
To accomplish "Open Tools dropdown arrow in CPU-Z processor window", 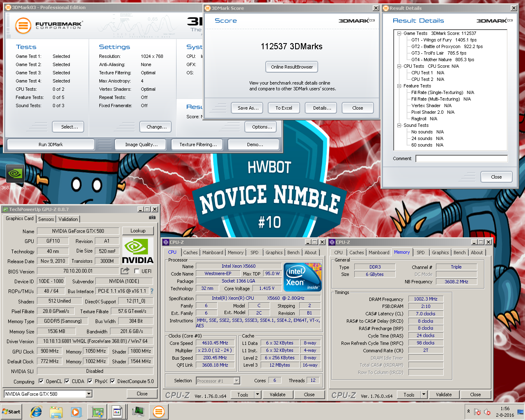I will point(258,395).
